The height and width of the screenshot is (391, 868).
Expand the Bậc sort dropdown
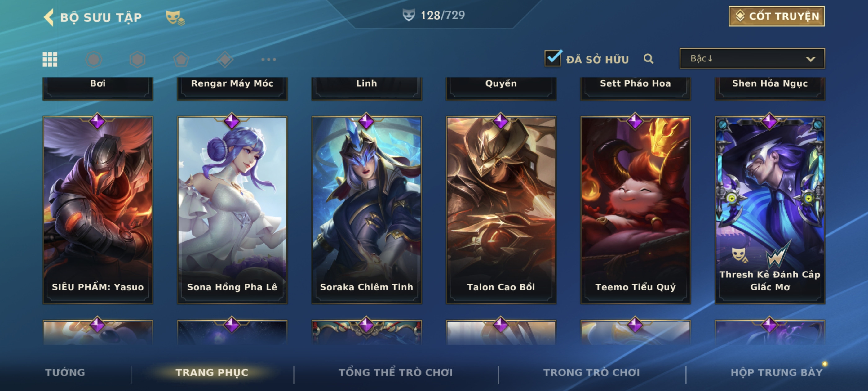tap(752, 58)
